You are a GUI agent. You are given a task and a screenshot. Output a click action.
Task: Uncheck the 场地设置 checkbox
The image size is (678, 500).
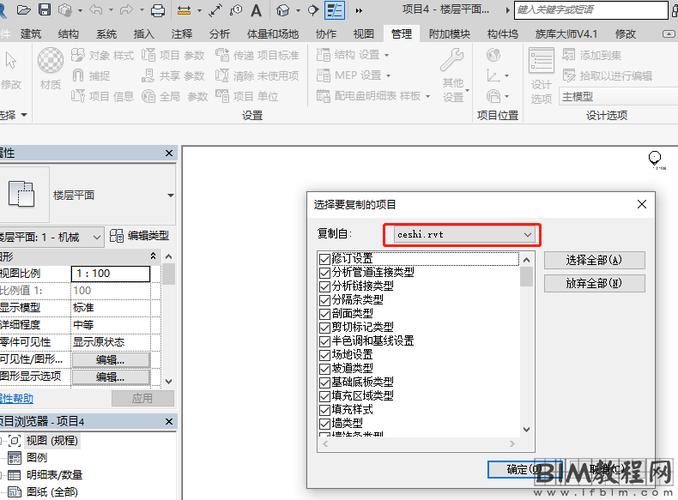[325, 355]
